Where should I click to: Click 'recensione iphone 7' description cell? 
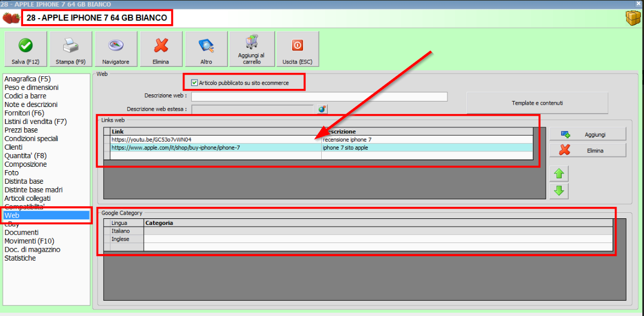(427, 139)
